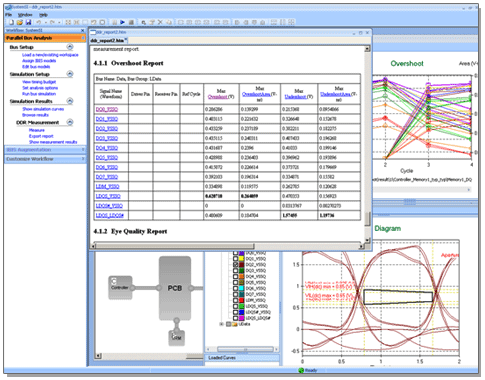485x380 pixels.
Task: Open the DQ0_VSSQ signal link
Action: click(x=107, y=109)
